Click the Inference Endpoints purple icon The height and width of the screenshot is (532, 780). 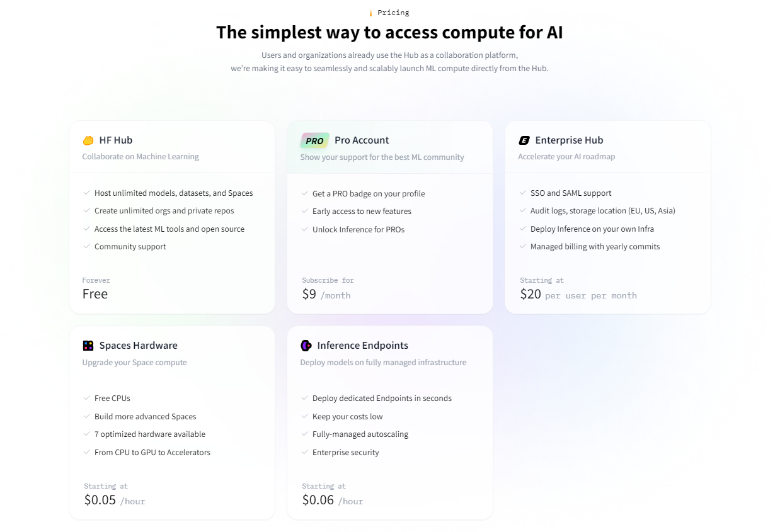pyautogui.click(x=306, y=346)
